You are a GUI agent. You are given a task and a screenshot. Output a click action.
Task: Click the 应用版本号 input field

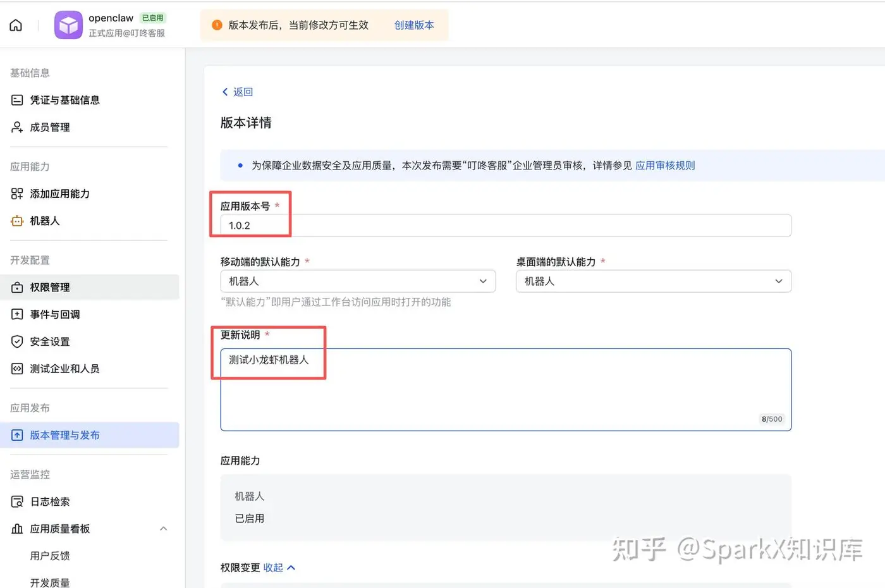[x=506, y=226]
